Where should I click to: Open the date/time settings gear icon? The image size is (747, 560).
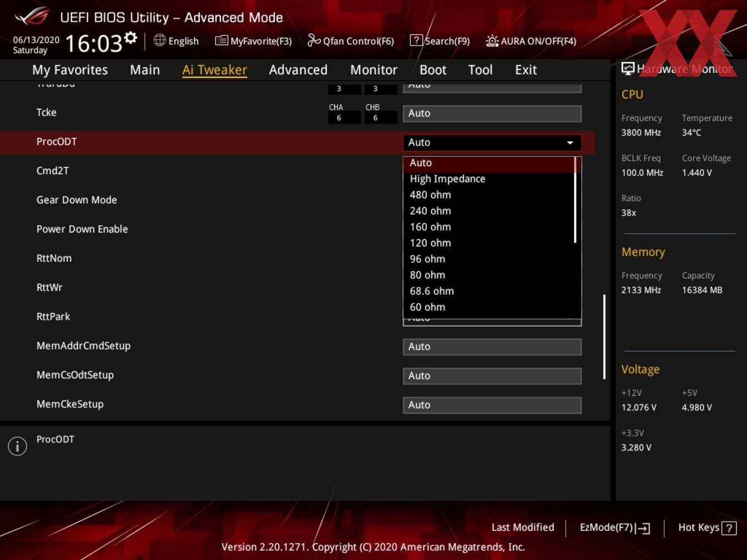coord(130,38)
